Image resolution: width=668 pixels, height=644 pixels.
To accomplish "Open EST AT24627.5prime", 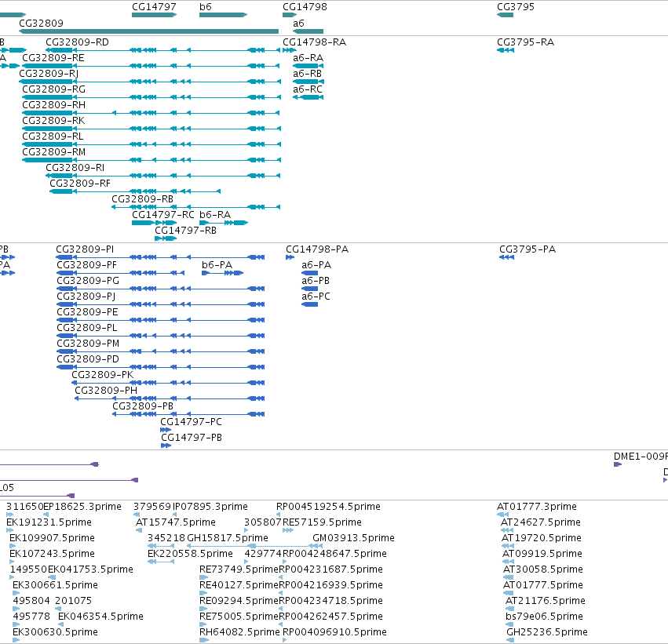I will [x=541, y=522].
